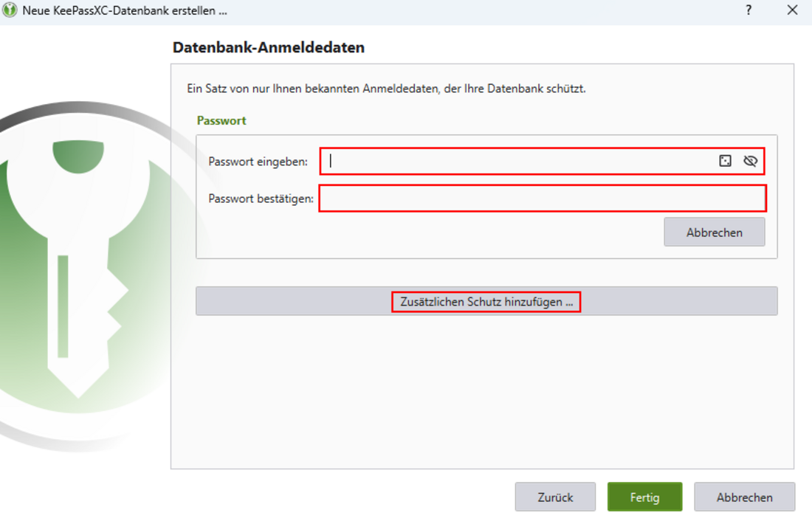
Task: Go back with the Zurück button
Action: (x=555, y=497)
